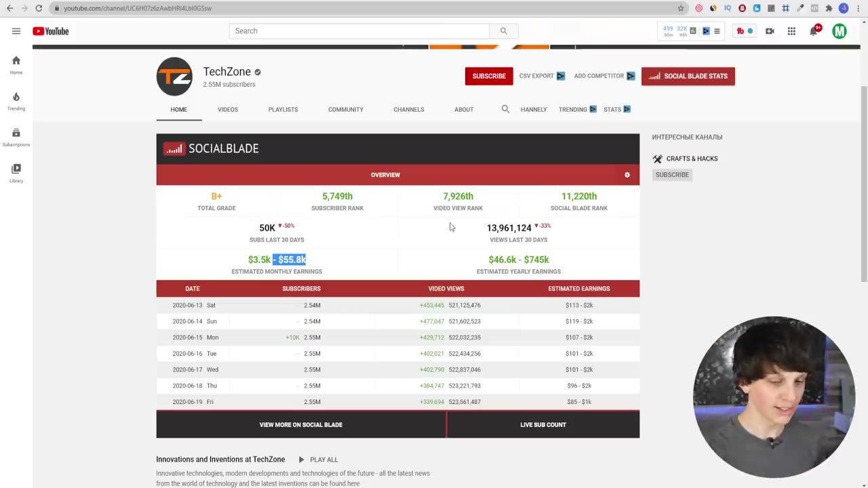Viewport: 868px width, 488px height.
Task: Open the TRENDING vidIQ tab
Action: pos(578,109)
